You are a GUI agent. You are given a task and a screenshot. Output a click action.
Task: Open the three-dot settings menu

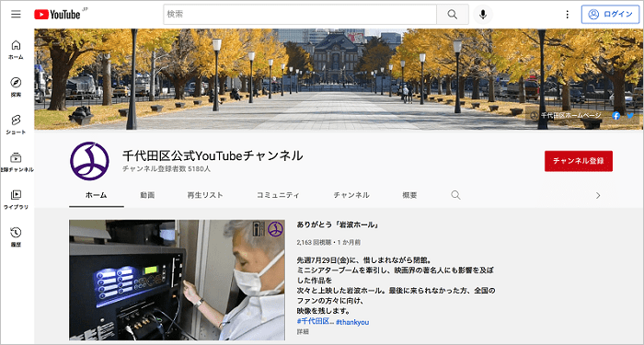(568, 15)
